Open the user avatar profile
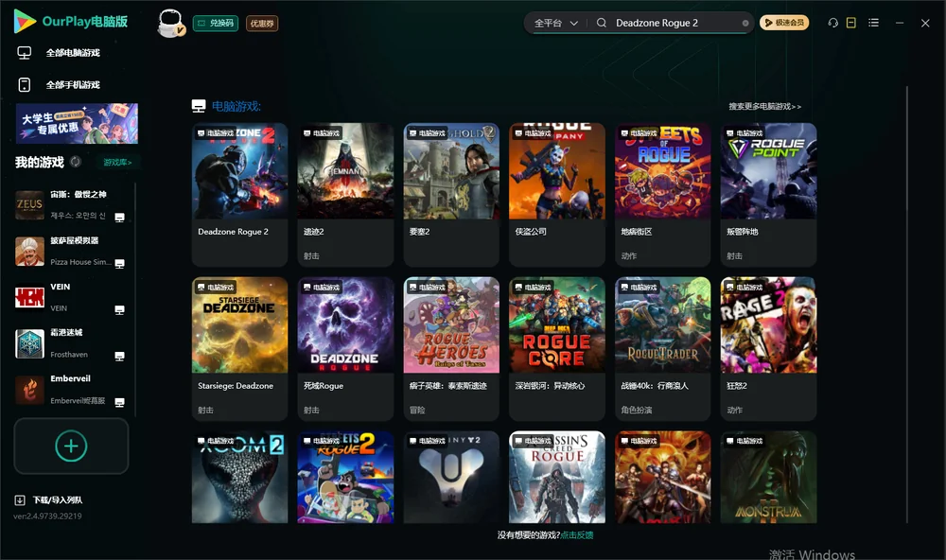Viewport: 946px width, 560px height. point(170,23)
